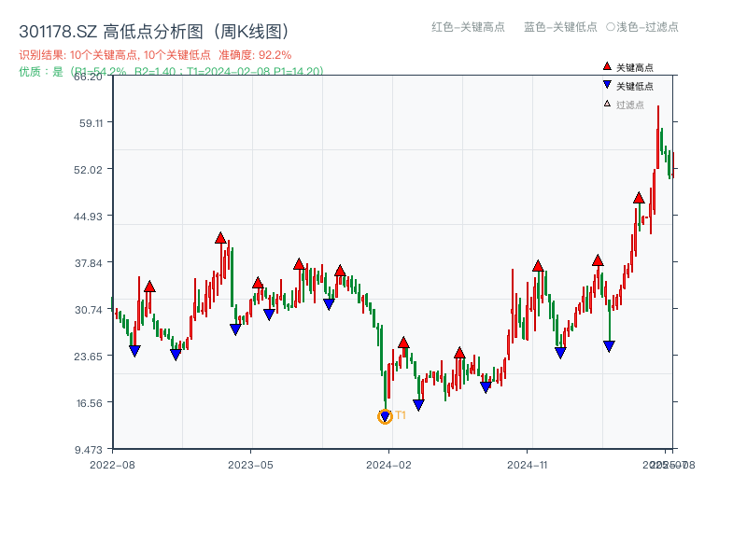Click the 16.56 y-axis label

point(90,403)
